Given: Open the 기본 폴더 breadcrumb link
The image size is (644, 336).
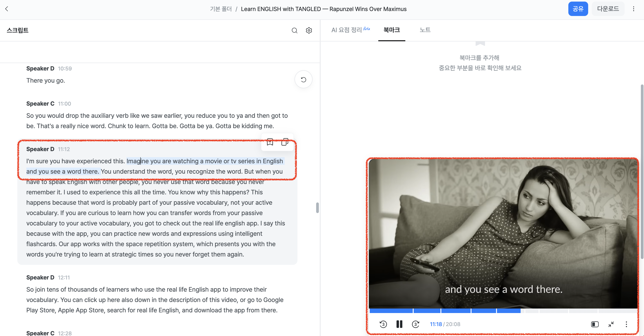Looking at the screenshot, I should 221,9.
